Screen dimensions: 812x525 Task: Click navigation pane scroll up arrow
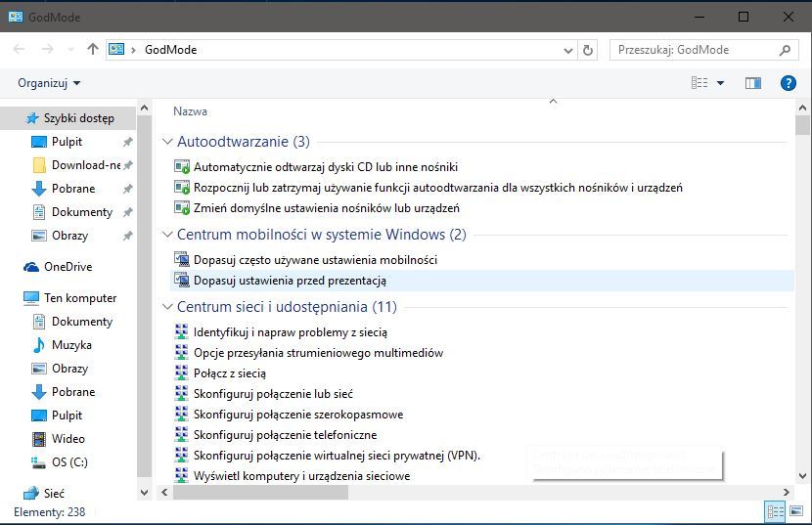click(145, 109)
